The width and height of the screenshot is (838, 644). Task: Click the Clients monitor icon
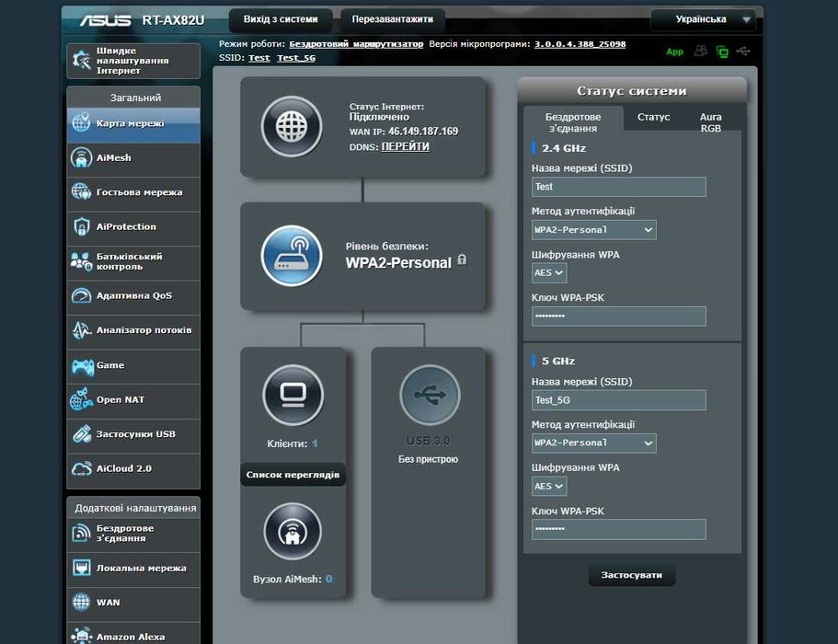click(x=293, y=395)
